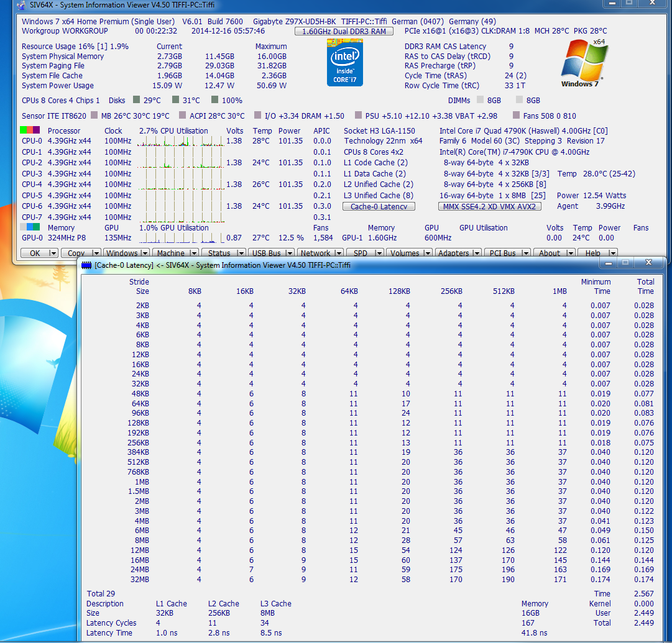Click the '32MB' row label

(140, 579)
